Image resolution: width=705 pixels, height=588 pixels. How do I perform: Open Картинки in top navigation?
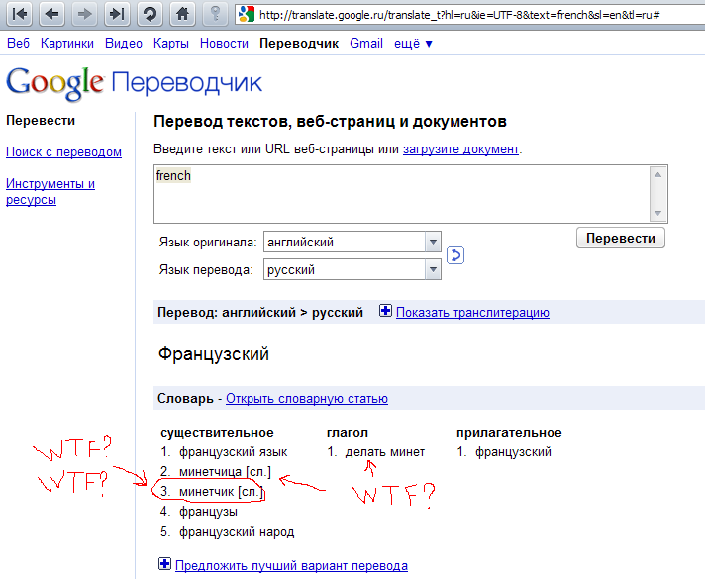67,44
